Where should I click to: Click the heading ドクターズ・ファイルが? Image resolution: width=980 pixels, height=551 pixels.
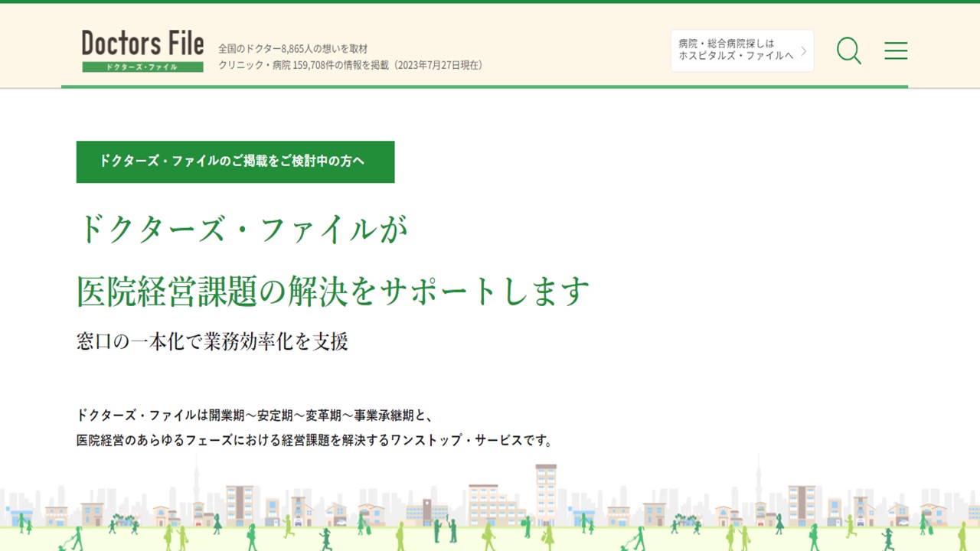pos(242,230)
